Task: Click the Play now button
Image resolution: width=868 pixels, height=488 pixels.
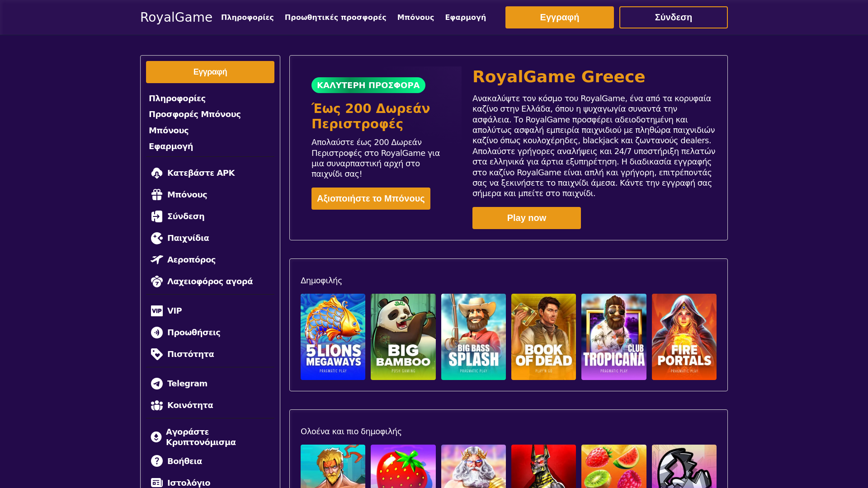Action: pyautogui.click(x=527, y=218)
